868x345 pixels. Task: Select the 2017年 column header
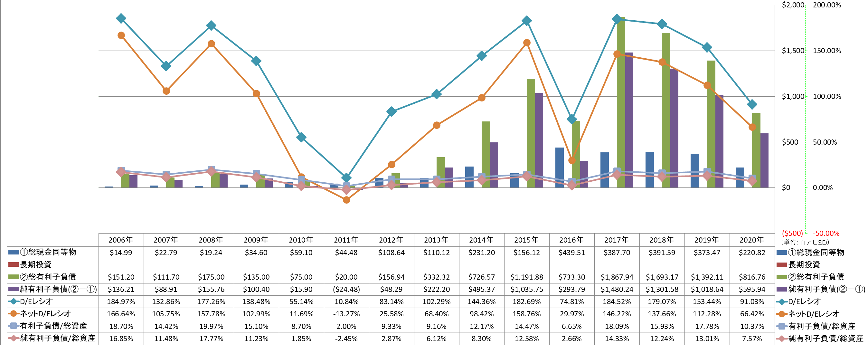(x=617, y=240)
